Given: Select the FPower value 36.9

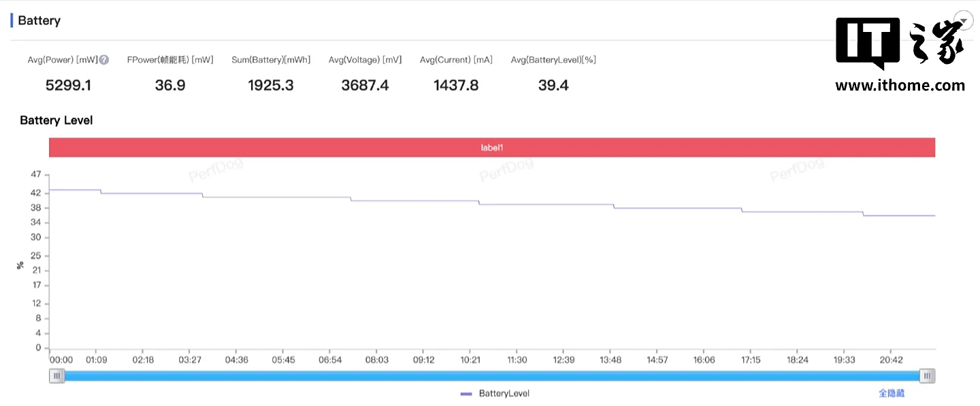Looking at the screenshot, I should coord(170,85).
